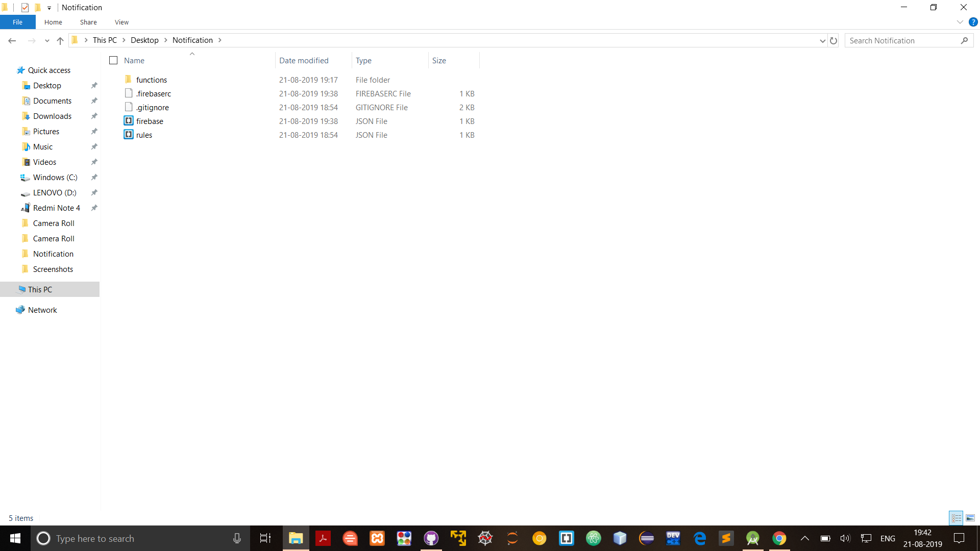Click the GitHub Desktop taskbar icon
The image size is (980, 551).
click(x=431, y=538)
